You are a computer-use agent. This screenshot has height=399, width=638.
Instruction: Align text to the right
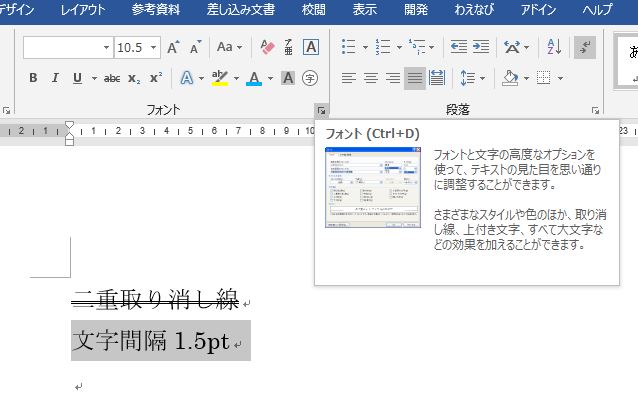tap(393, 78)
